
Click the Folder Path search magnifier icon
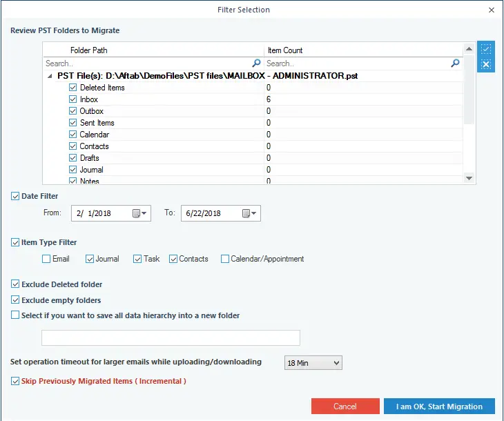pyautogui.click(x=257, y=63)
